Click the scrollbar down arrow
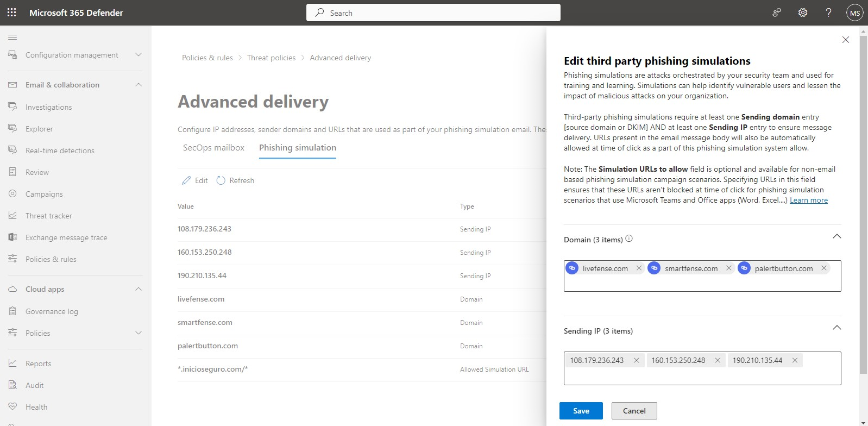This screenshot has height=426, width=868. [x=864, y=422]
